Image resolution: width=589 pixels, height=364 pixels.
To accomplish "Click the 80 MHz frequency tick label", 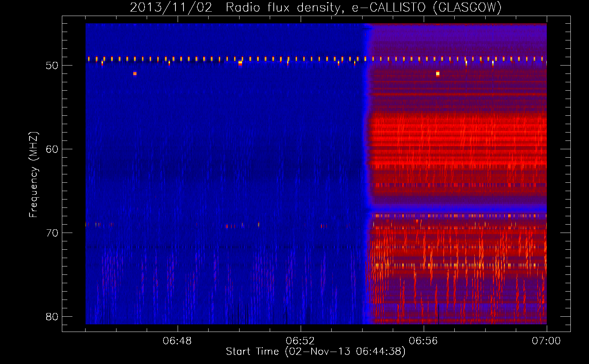I will 52,317.
